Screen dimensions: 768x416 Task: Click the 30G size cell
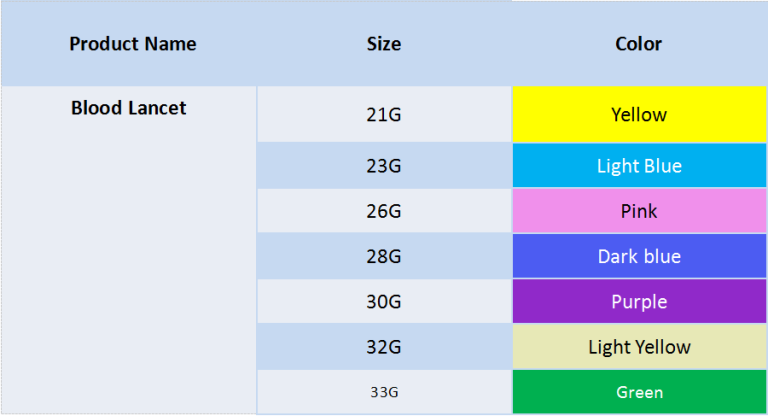point(384,302)
